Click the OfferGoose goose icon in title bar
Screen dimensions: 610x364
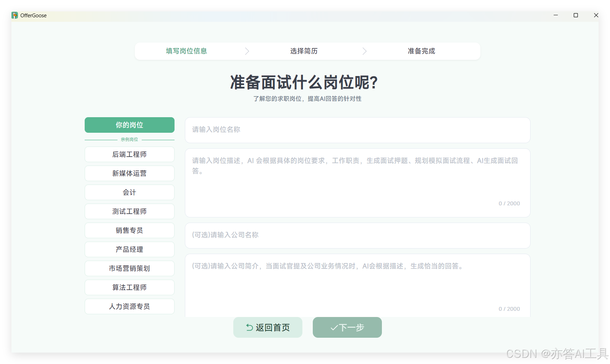pyautogui.click(x=15, y=15)
